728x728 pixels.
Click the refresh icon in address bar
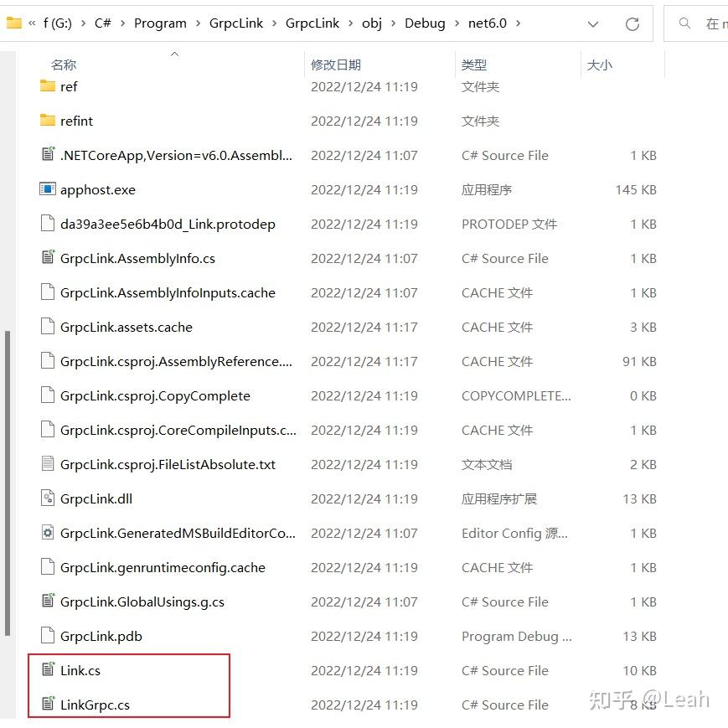coord(632,23)
